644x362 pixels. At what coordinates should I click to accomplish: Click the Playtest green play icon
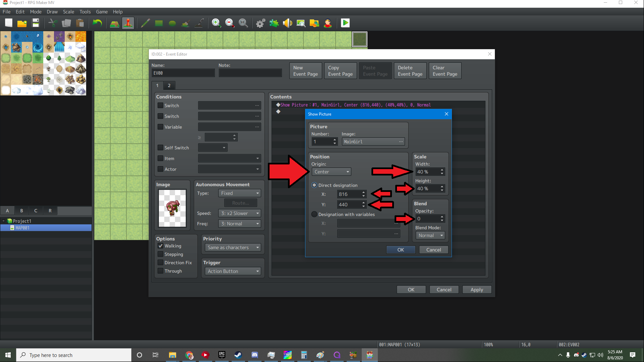(x=345, y=23)
